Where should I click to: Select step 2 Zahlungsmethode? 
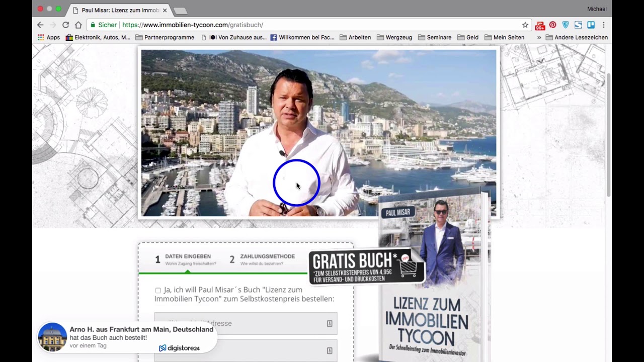pos(262,259)
